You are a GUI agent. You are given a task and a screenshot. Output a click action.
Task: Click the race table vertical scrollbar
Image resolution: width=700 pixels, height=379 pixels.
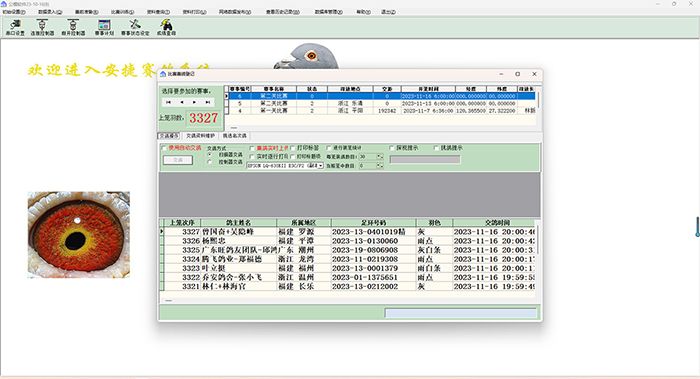click(539, 100)
